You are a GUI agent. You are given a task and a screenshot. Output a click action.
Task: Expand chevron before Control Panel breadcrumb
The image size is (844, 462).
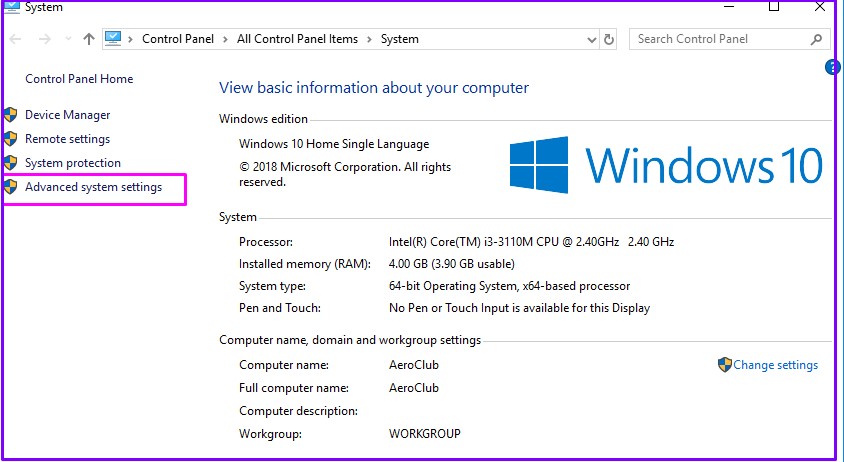(130, 39)
